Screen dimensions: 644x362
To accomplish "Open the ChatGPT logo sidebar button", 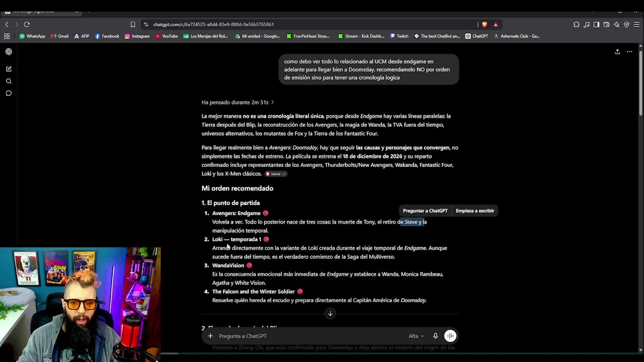I will click(x=9, y=52).
